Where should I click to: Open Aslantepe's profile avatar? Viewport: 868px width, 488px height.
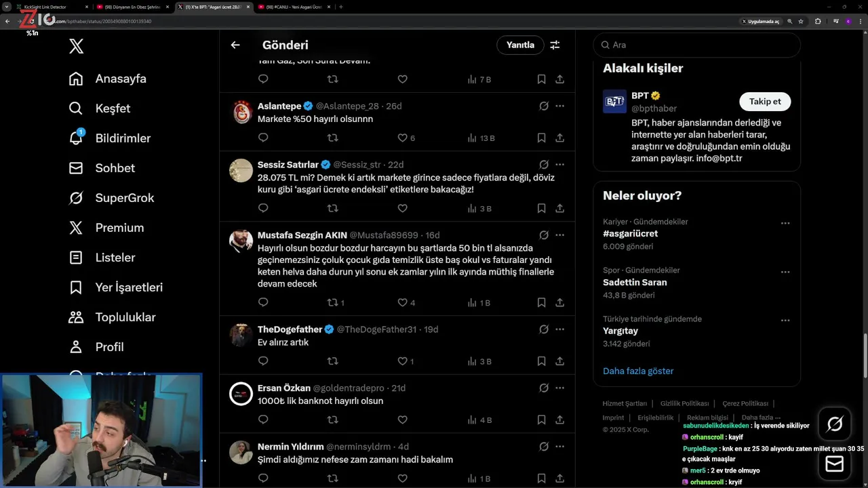pyautogui.click(x=241, y=112)
